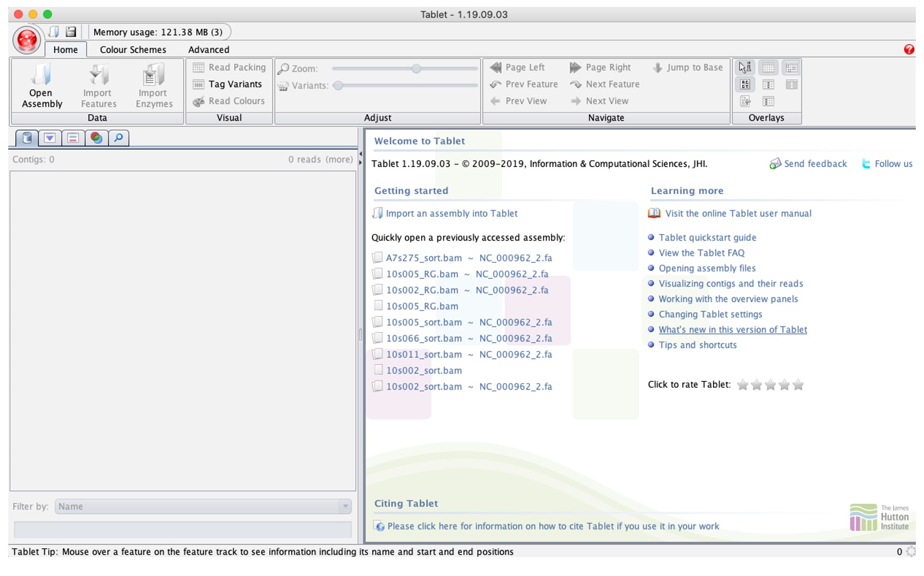924x576 pixels.
Task: Click What's new in this version link
Action: [733, 330]
